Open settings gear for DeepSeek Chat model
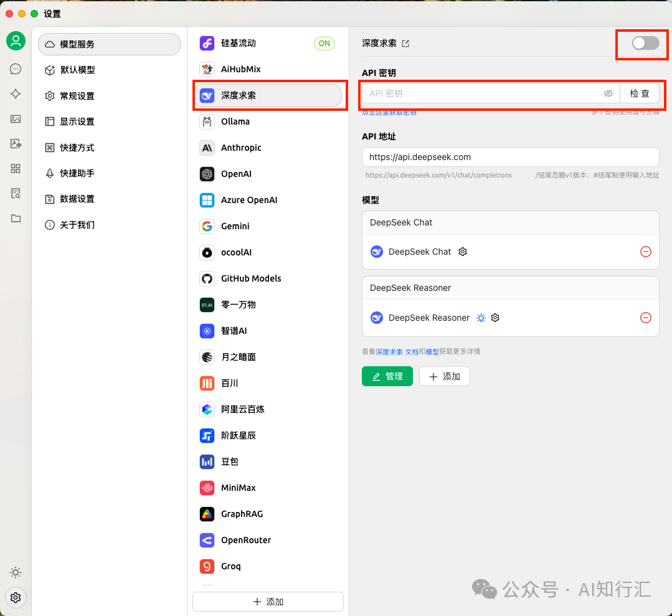 [x=463, y=252]
